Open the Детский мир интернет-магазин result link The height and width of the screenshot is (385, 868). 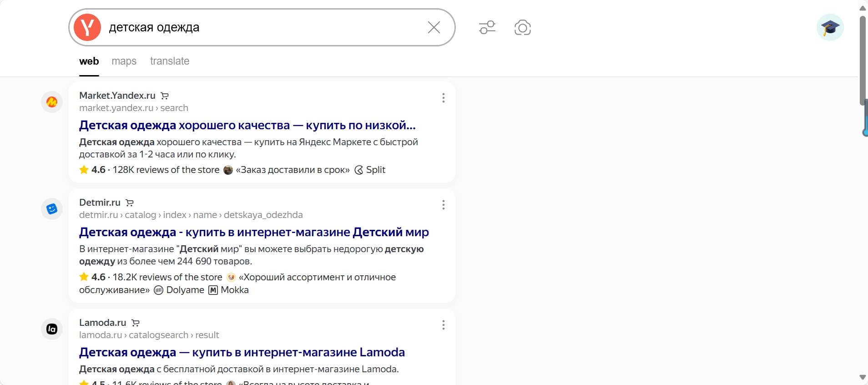pyautogui.click(x=254, y=232)
